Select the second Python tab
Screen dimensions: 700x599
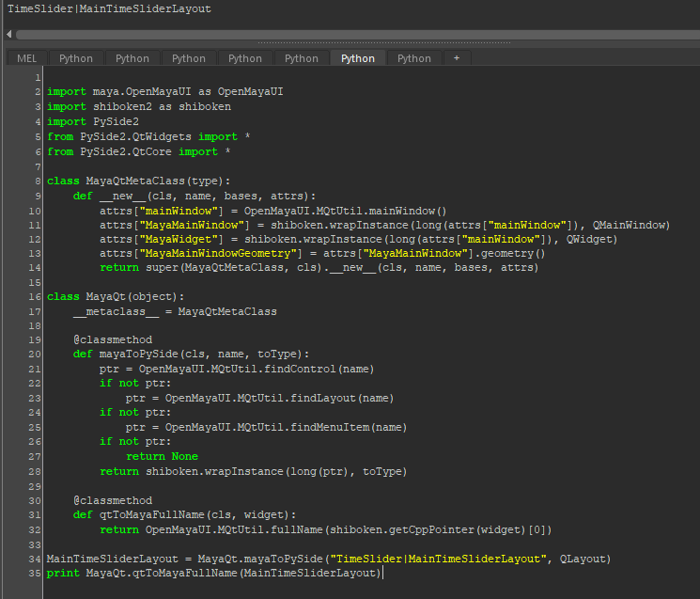coord(132,58)
